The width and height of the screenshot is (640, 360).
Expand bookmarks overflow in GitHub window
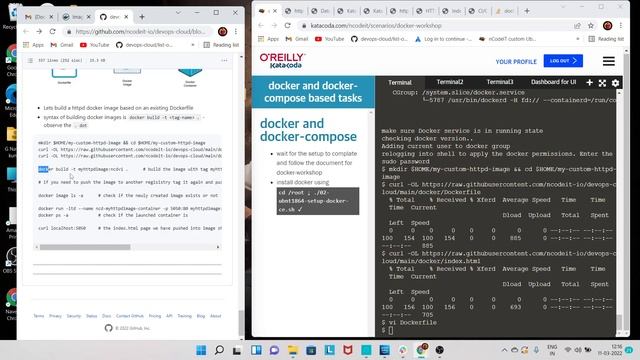point(193,45)
